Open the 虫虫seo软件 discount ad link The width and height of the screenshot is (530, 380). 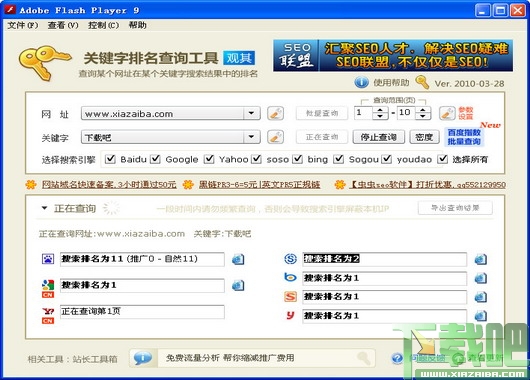pos(428,185)
